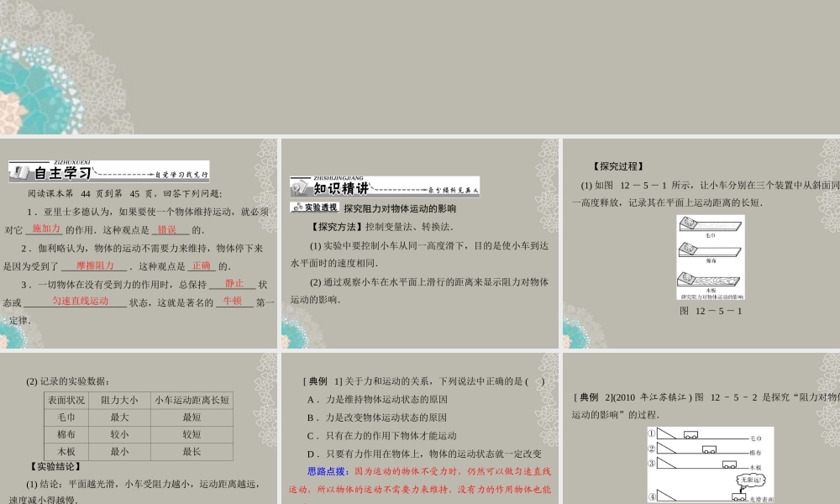Select red answer 静止
The height and width of the screenshot is (504, 840).
[234, 283]
